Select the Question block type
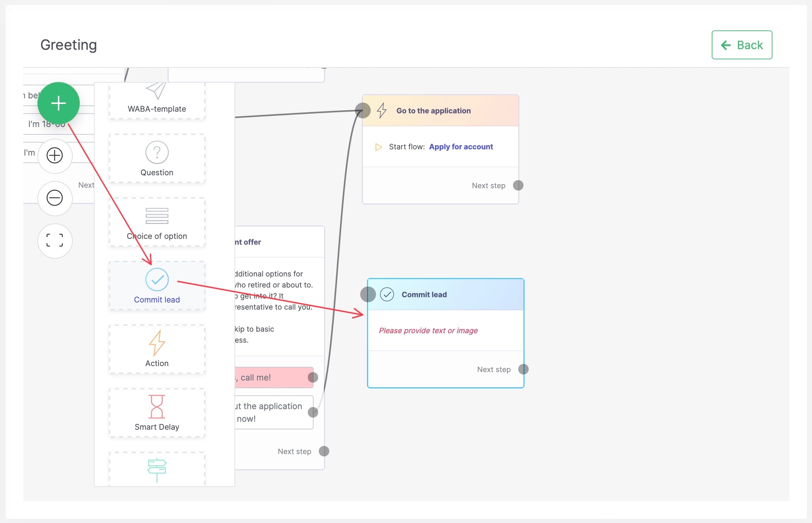812x523 pixels. pos(157,159)
